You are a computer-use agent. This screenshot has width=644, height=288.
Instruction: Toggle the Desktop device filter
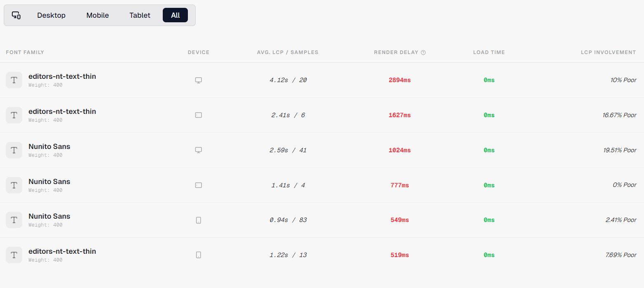click(x=51, y=15)
